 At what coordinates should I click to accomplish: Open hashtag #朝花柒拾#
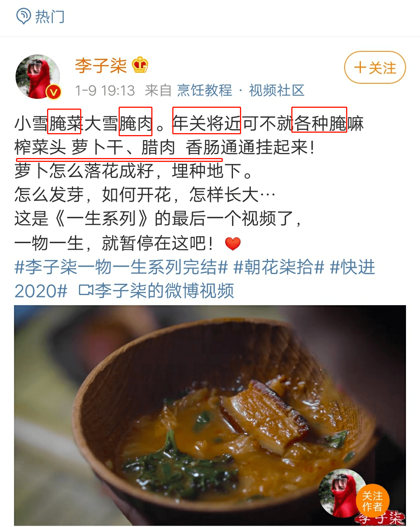pos(279,267)
